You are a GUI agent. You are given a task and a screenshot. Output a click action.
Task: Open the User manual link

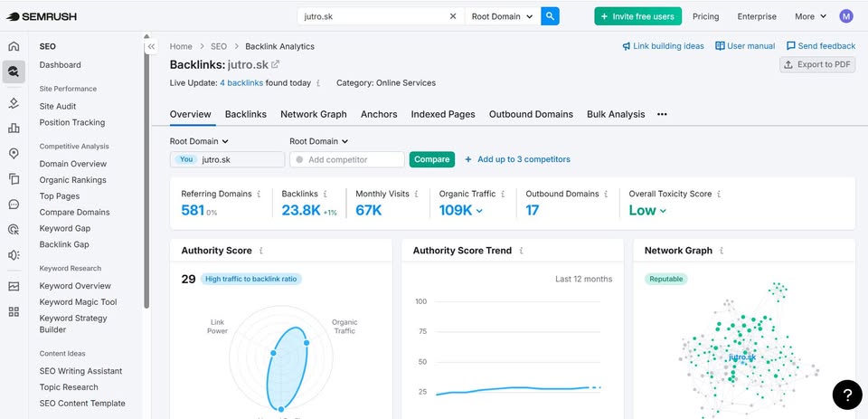point(745,46)
